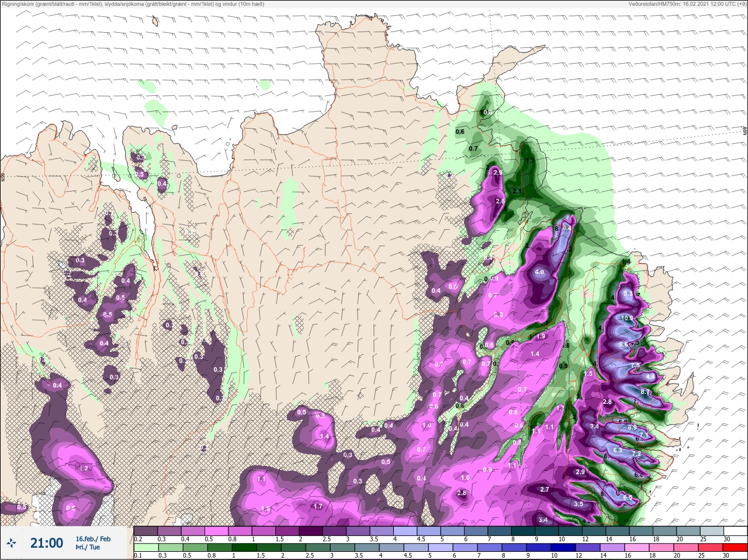Click the 4.4 value near the east coast

[x=650, y=377]
